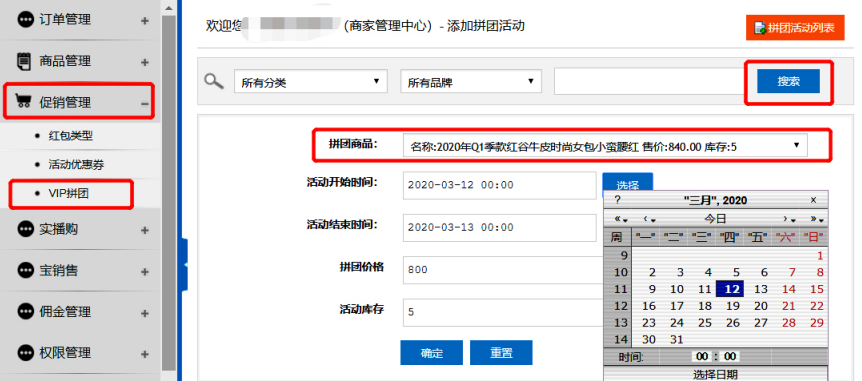Open the 活动优惠券 submenu item
Screen dimensions: 862x381
pos(76,164)
